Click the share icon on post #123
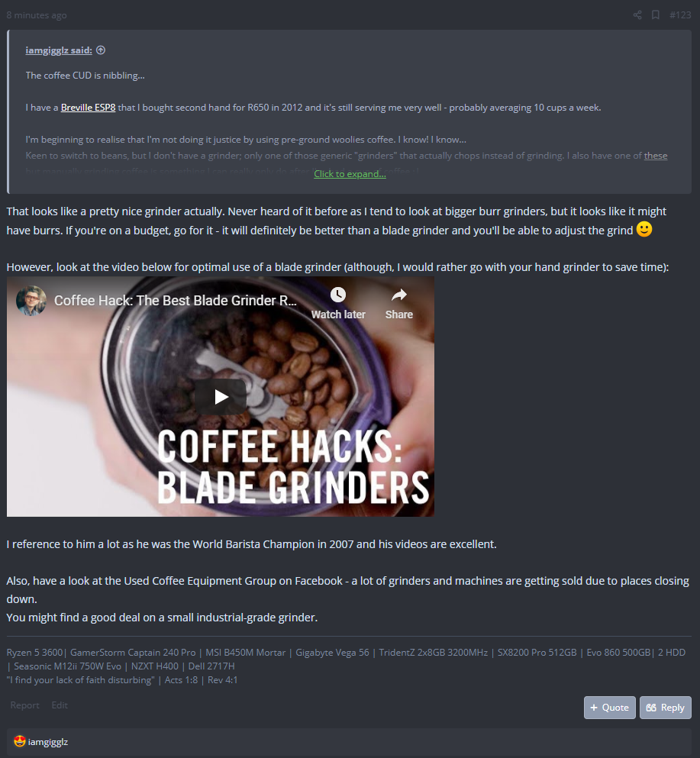 (637, 15)
